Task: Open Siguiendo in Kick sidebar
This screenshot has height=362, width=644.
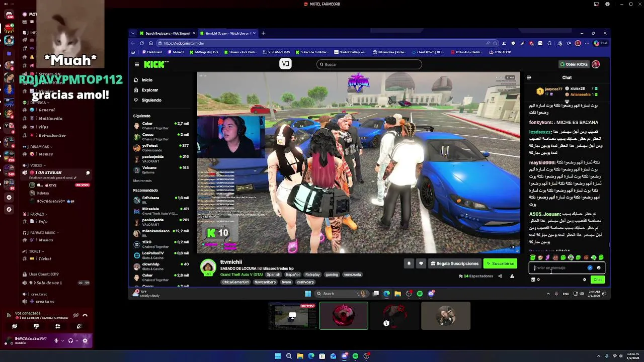Action: coord(151,100)
